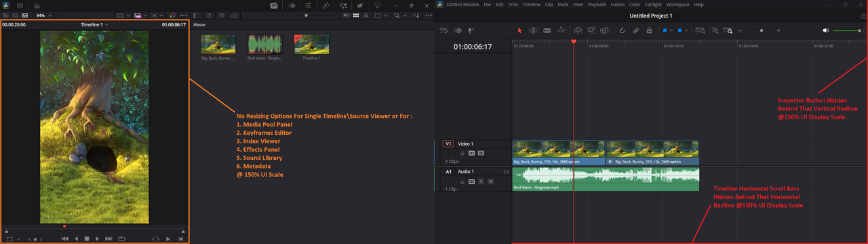The image size is (868, 244).
Task: Click the timeline zoom slider handle
Action: pyautogui.click(x=762, y=30)
